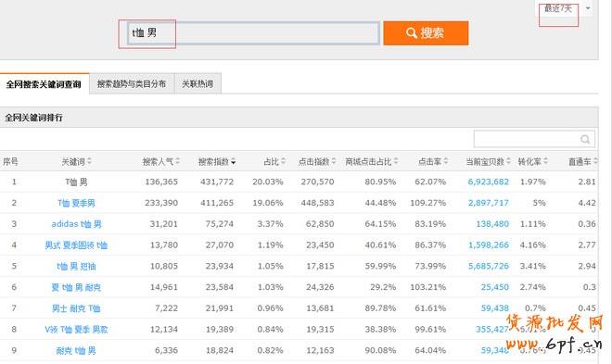Sort by 直通车 column
This screenshot has height=364, width=612.
point(582,161)
